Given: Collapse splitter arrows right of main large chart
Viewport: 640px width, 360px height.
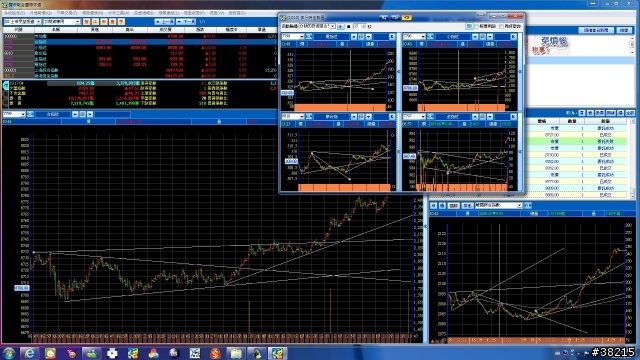Looking at the screenshot, I should (426, 226).
